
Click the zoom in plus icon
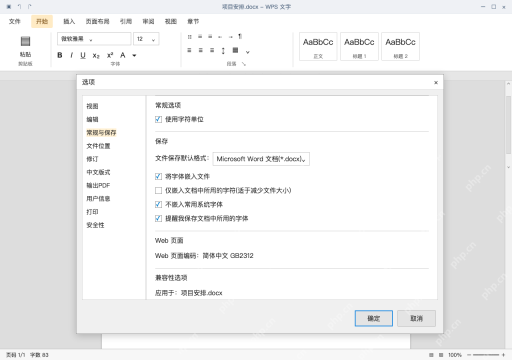tap(503, 355)
